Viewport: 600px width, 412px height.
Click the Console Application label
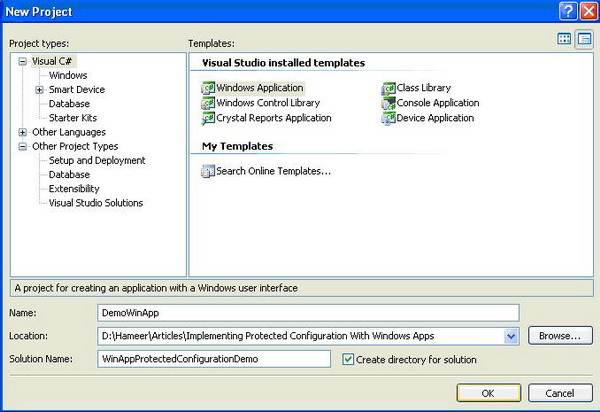438,103
